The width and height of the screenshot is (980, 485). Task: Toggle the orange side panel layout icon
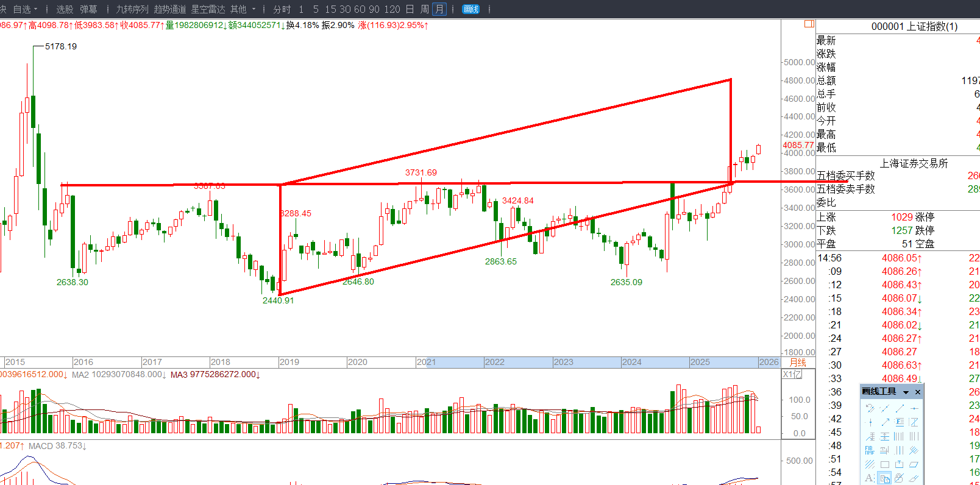(809, 24)
